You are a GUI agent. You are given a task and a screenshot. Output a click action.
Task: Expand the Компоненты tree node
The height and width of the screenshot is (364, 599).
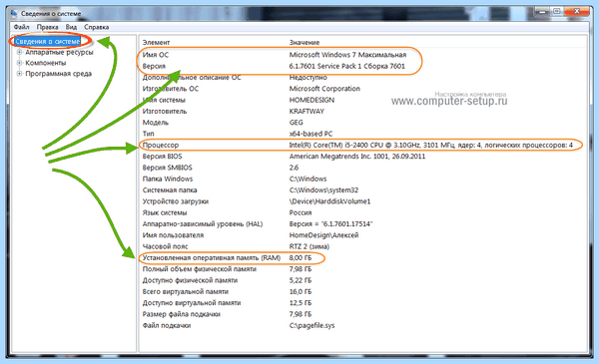click(x=20, y=63)
